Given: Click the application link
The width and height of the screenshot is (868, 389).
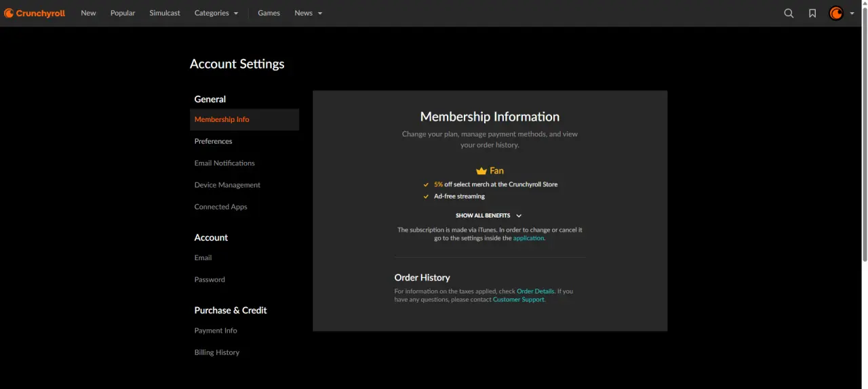Looking at the screenshot, I should click(528, 238).
